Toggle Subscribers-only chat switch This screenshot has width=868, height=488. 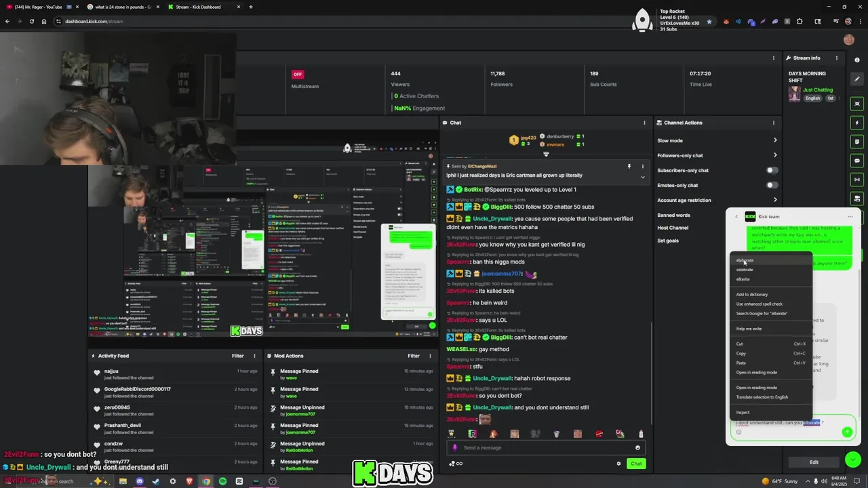[x=772, y=170]
